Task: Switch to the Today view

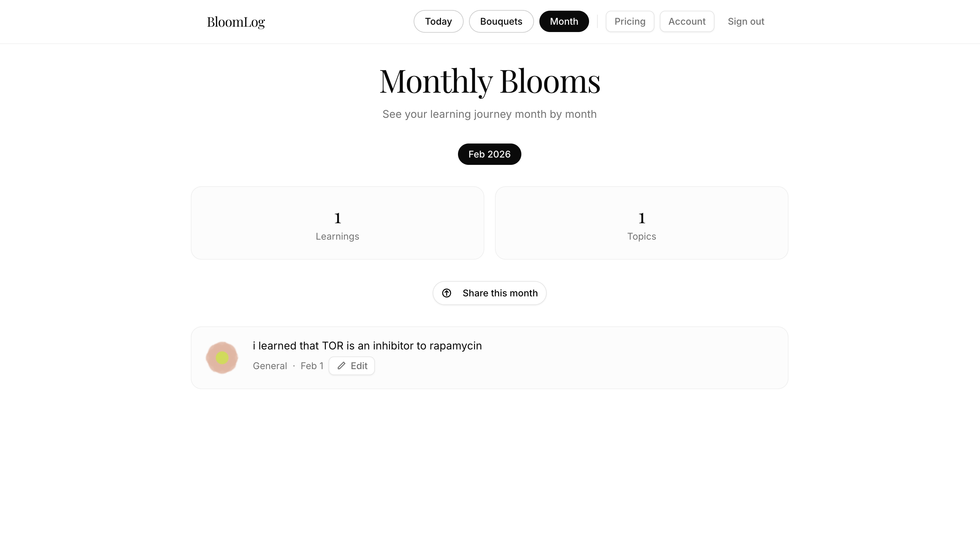Action: [x=438, y=21]
